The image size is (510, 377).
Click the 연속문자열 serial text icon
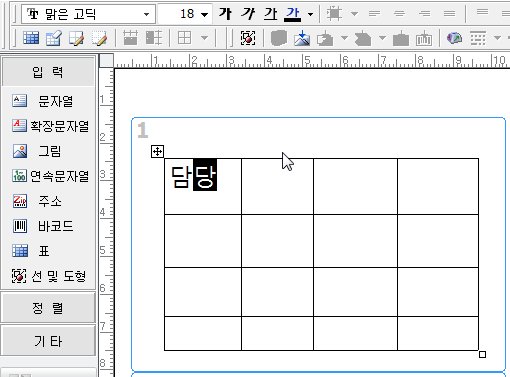tap(19, 175)
